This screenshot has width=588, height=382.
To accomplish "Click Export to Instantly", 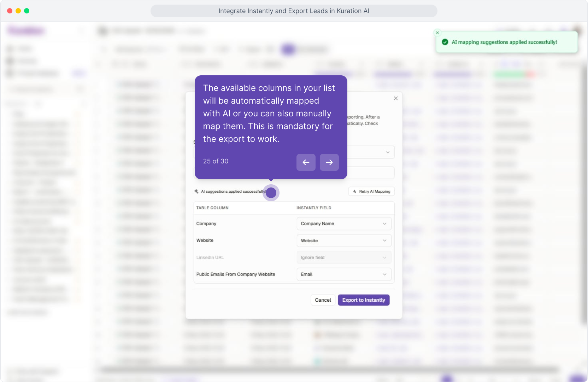I will pos(364,300).
